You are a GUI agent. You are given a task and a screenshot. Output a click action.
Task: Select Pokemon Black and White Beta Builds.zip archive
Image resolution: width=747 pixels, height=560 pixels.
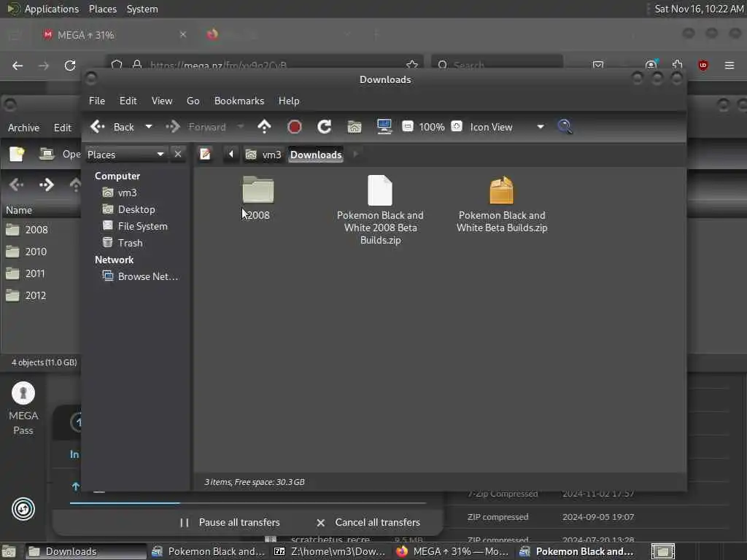tap(502, 204)
